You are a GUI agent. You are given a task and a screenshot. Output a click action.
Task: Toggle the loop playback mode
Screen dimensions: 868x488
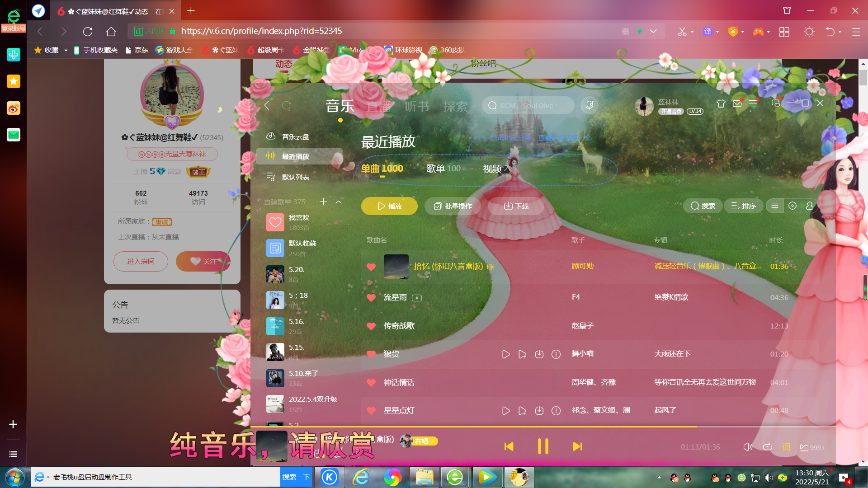point(768,447)
